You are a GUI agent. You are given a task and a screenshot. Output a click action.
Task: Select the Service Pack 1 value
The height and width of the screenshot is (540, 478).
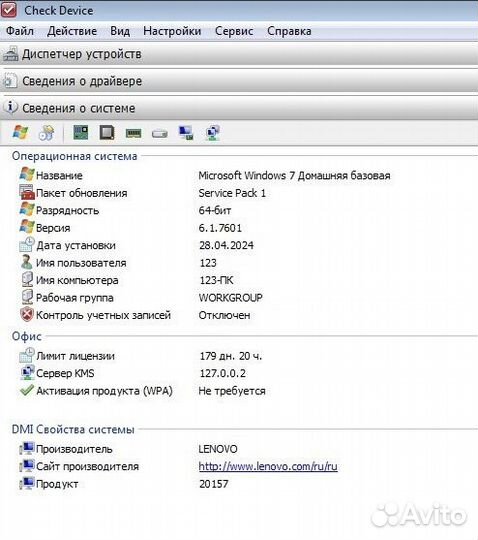[x=232, y=193]
